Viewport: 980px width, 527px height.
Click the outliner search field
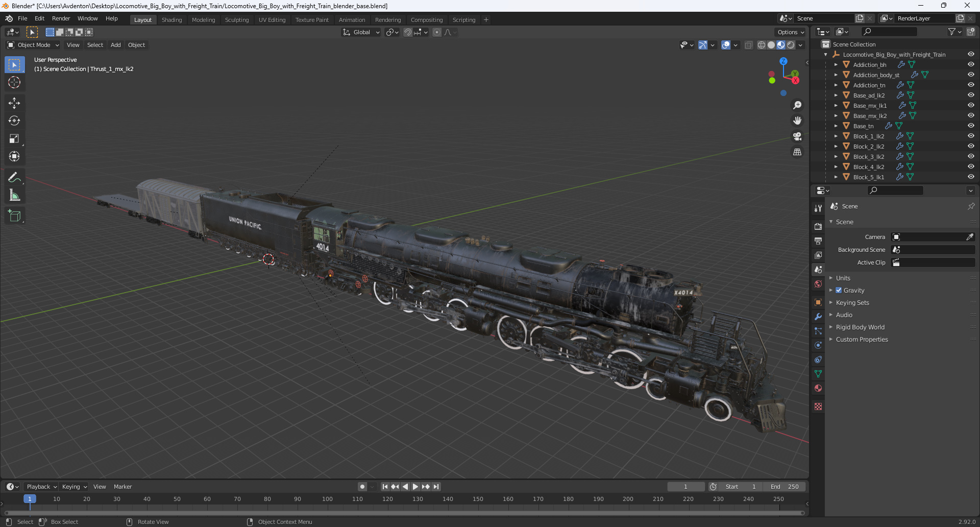pyautogui.click(x=889, y=32)
